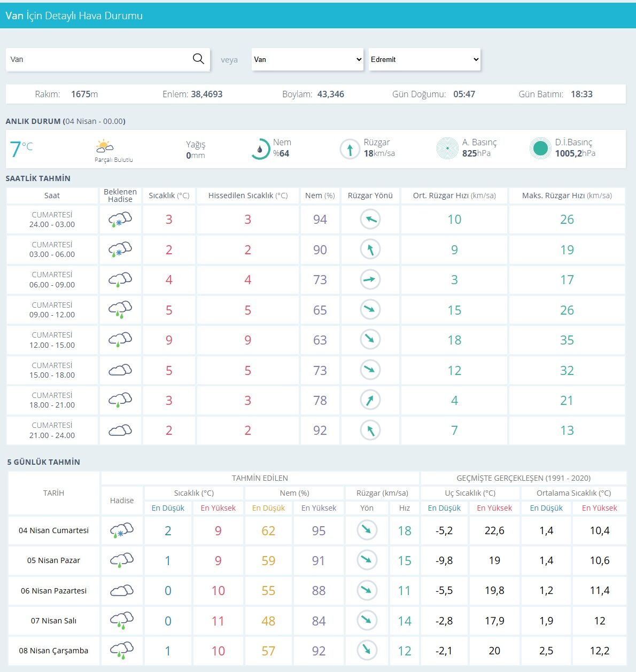The height and width of the screenshot is (672, 636).
Task: Open the Edremit district dropdown
Action: click(x=424, y=59)
